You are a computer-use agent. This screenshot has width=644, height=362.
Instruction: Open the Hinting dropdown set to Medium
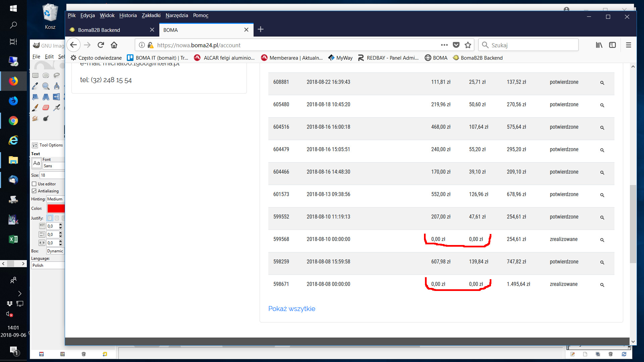click(55, 199)
